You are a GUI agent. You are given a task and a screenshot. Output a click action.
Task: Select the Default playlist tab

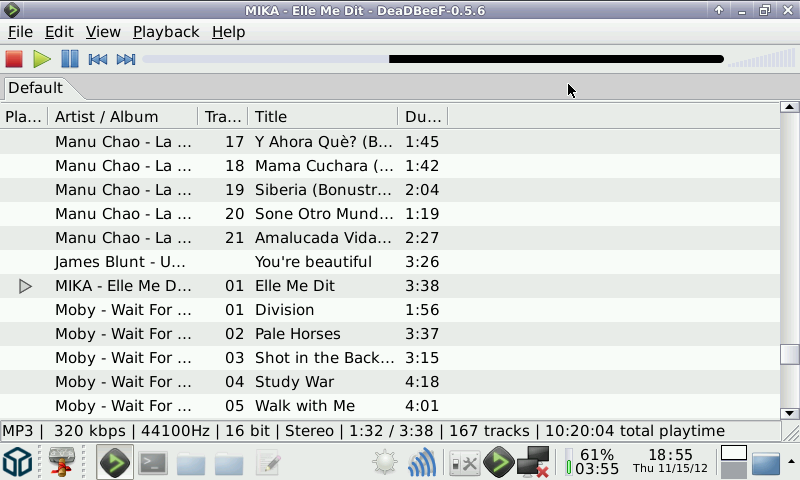pos(36,88)
